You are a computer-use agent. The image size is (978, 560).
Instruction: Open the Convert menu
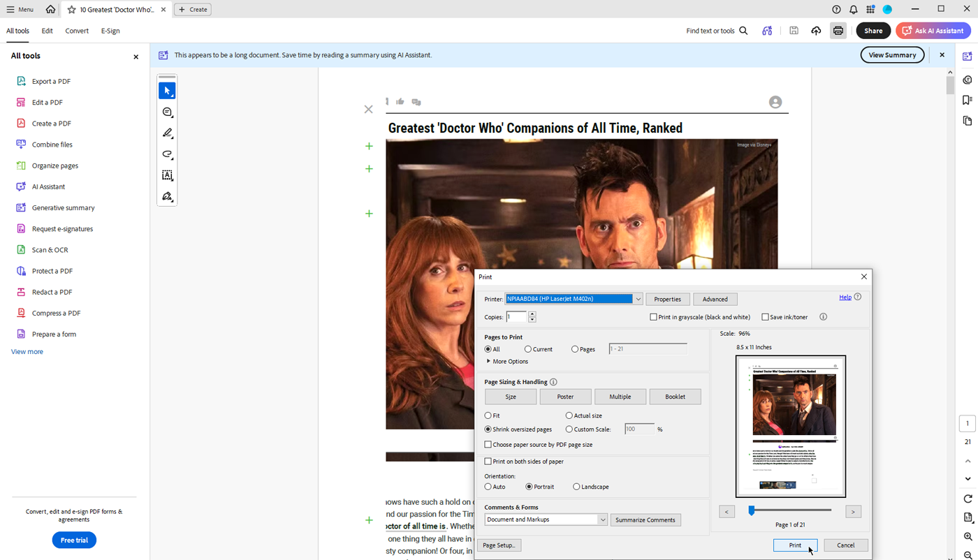[x=77, y=31]
